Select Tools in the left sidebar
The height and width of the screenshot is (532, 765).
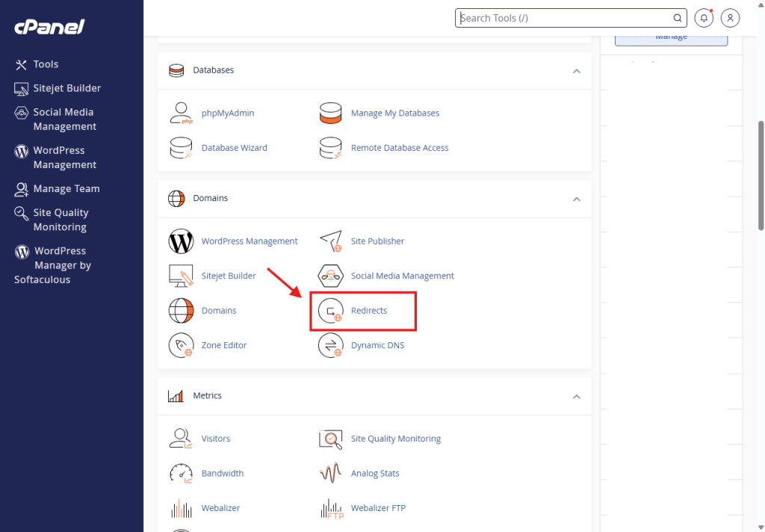pyautogui.click(x=46, y=65)
